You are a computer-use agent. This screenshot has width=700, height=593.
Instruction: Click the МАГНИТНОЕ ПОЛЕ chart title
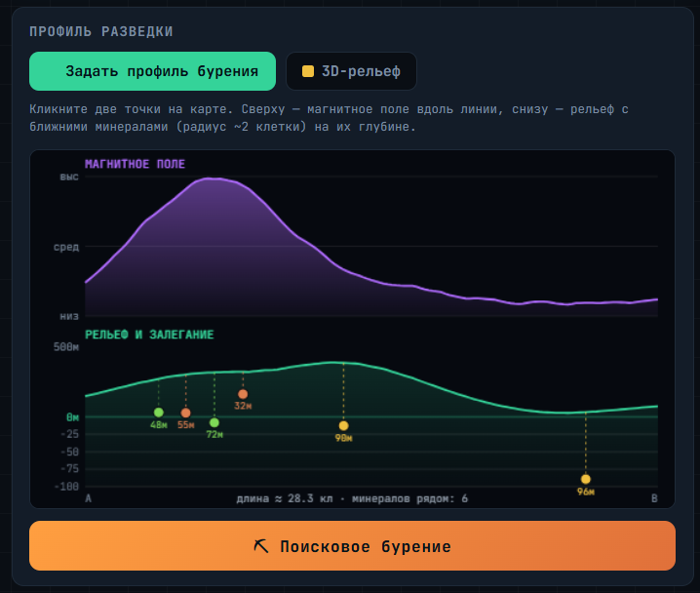point(135,164)
